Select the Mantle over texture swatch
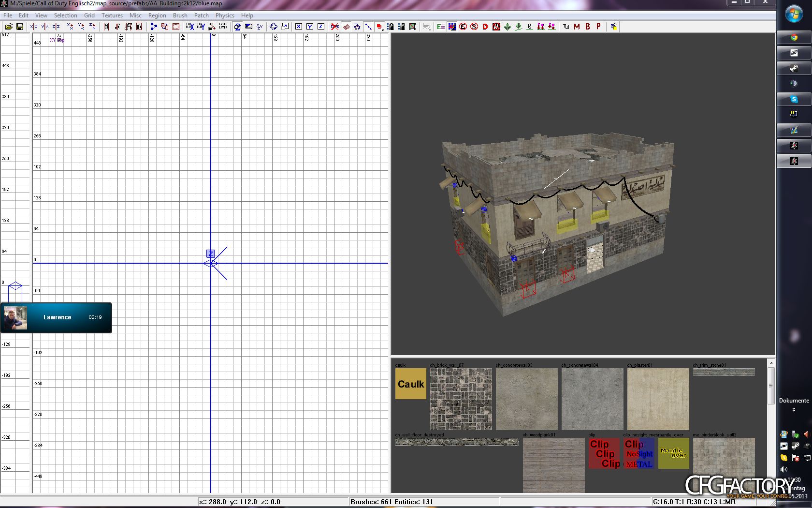Image resolution: width=812 pixels, height=508 pixels. (x=674, y=453)
